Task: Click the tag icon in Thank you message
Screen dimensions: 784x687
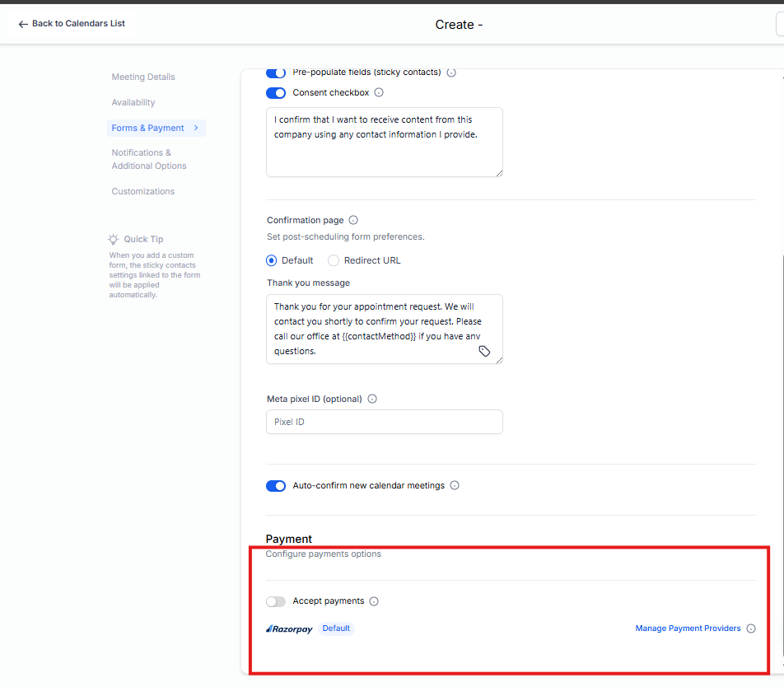Action: 484,351
